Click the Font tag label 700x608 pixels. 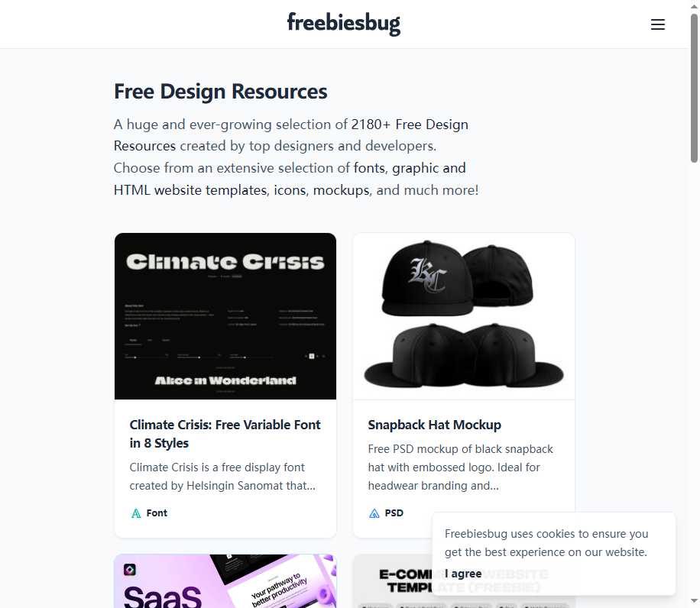point(157,513)
